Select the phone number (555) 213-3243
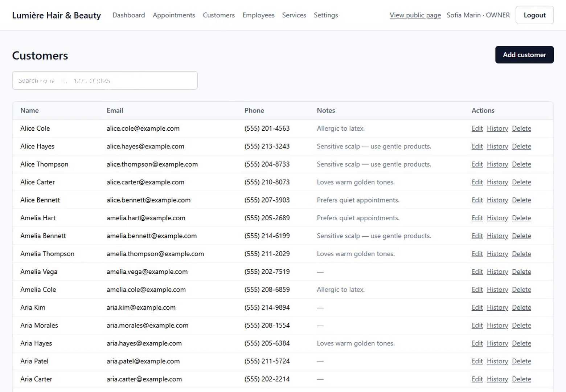The height and width of the screenshot is (392, 566). click(267, 146)
